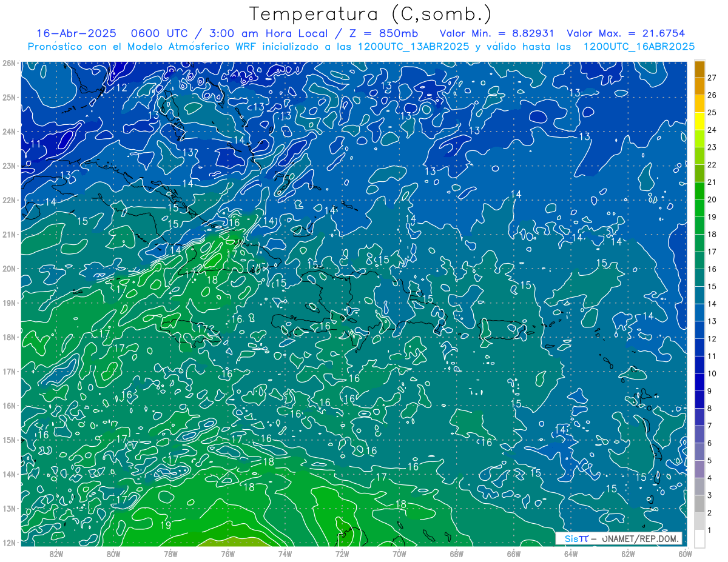The height and width of the screenshot is (562, 728).
Task: Click the "12N" latitude axis label
Action: [x=9, y=543]
